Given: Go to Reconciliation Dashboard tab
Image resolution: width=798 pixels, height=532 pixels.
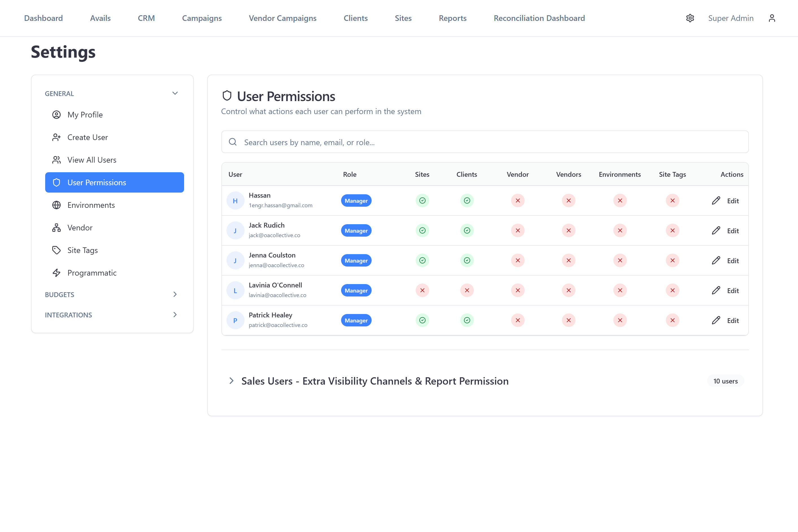Looking at the screenshot, I should click(x=539, y=18).
